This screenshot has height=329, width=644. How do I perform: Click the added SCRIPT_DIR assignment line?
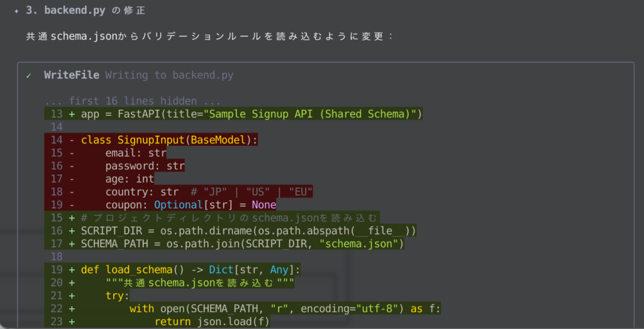click(248, 231)
